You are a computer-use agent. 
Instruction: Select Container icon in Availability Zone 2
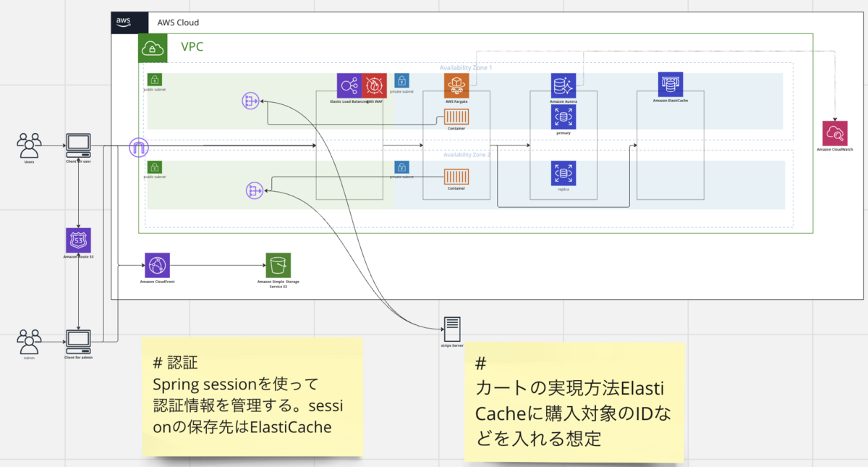coord(456,176)
